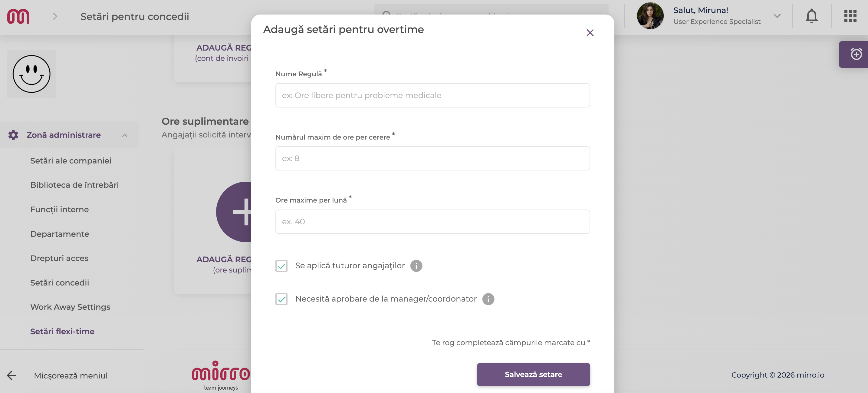Uncheck Se aplică tuturor angajaților
The image size is (868, 393).
281,266
